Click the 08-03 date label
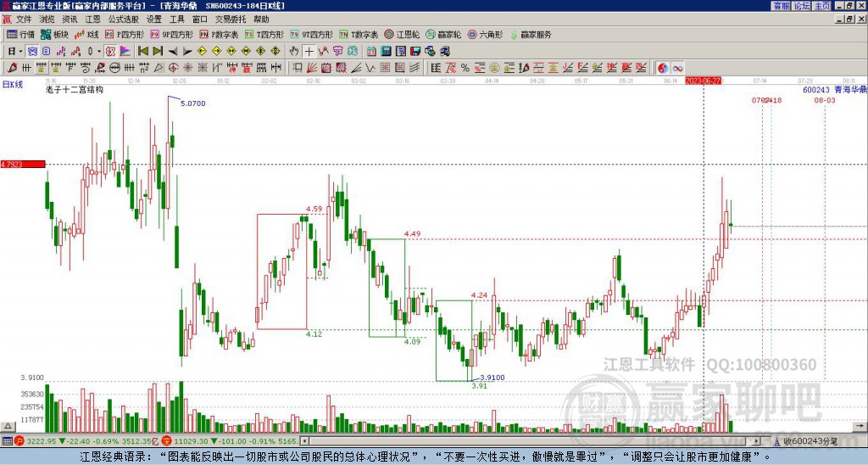Screen dimensions: 868x465 coord(825,100)
